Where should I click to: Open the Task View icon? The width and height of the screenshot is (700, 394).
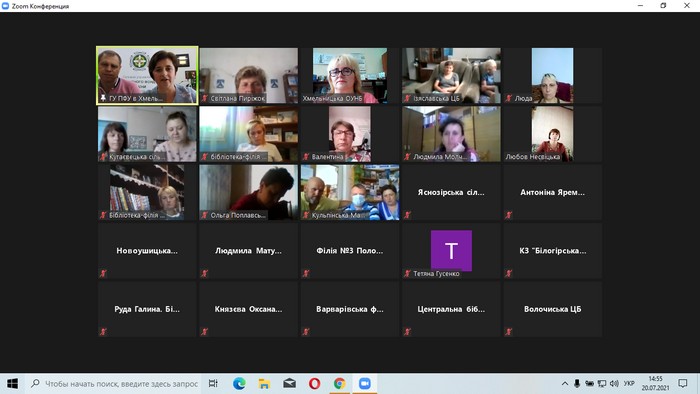pyautogui.click(x=213, y=383)
